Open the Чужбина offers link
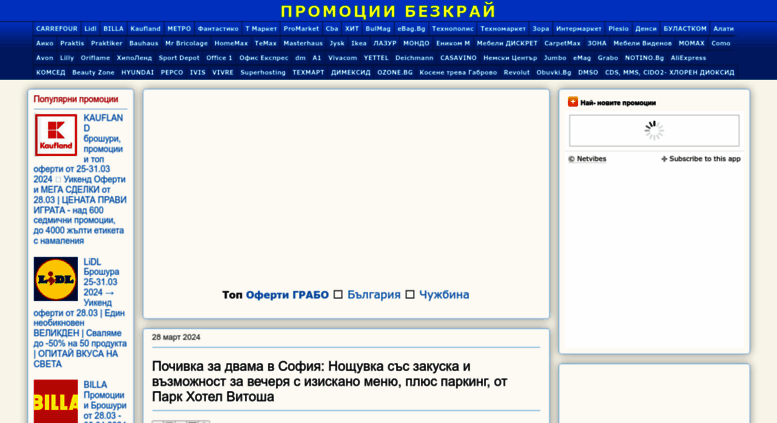The height and width of the screenshot is (423, 777). (444, 295)
